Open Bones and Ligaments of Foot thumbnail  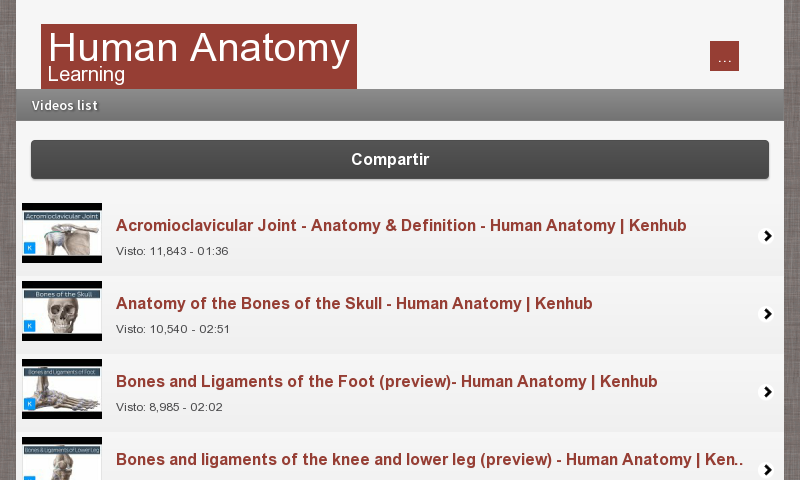(62, 389)
